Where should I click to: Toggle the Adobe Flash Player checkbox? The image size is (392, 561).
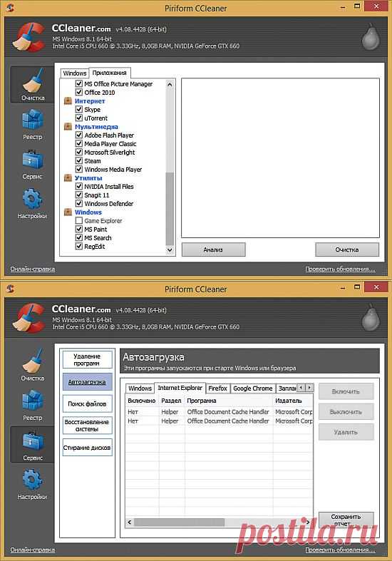(79, 135)
